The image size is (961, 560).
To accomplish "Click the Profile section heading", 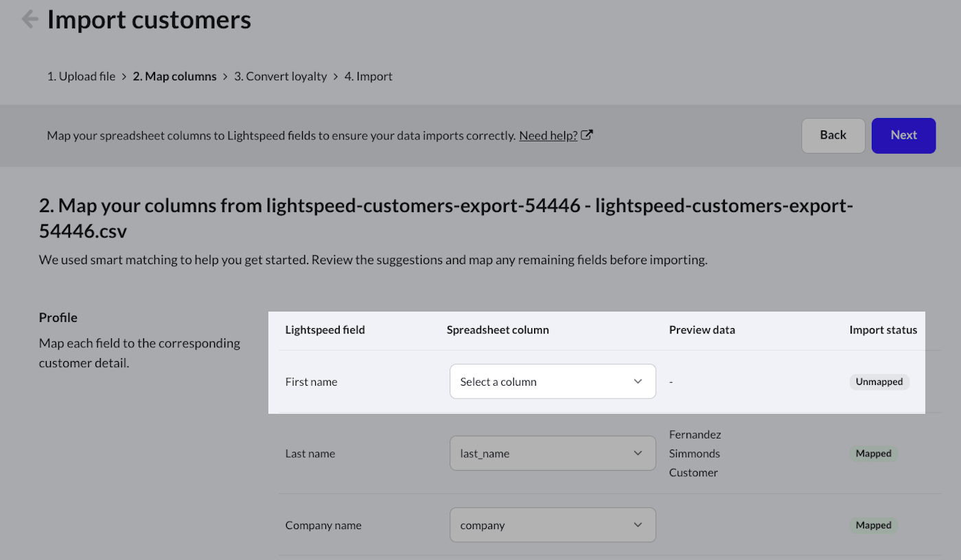I will click(x=58, y=318).
